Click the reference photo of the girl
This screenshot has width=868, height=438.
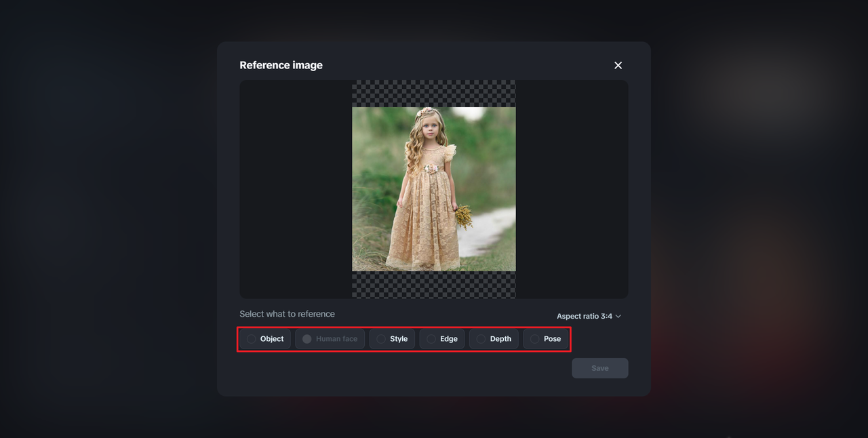pyautogui.click(x=434, y=189)
